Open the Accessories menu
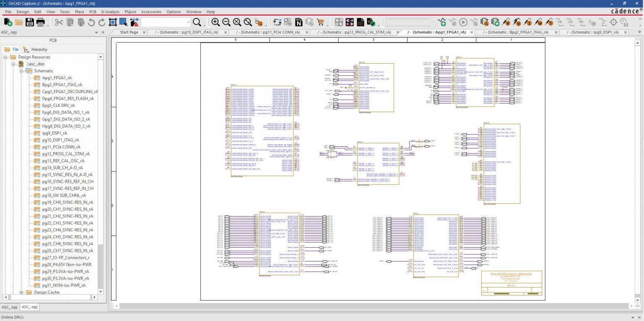This screenshot has height=321, width=644. click(151, 12)
